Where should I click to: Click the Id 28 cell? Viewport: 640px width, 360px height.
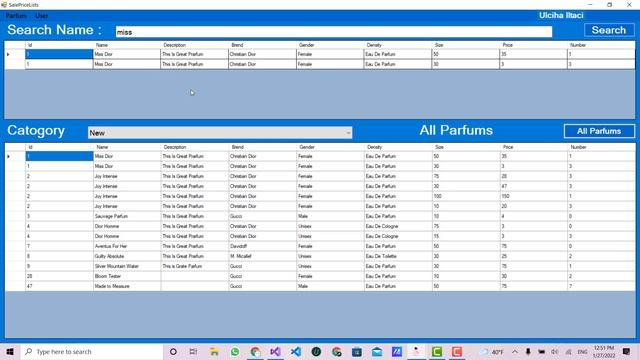(x=60, y=276)
